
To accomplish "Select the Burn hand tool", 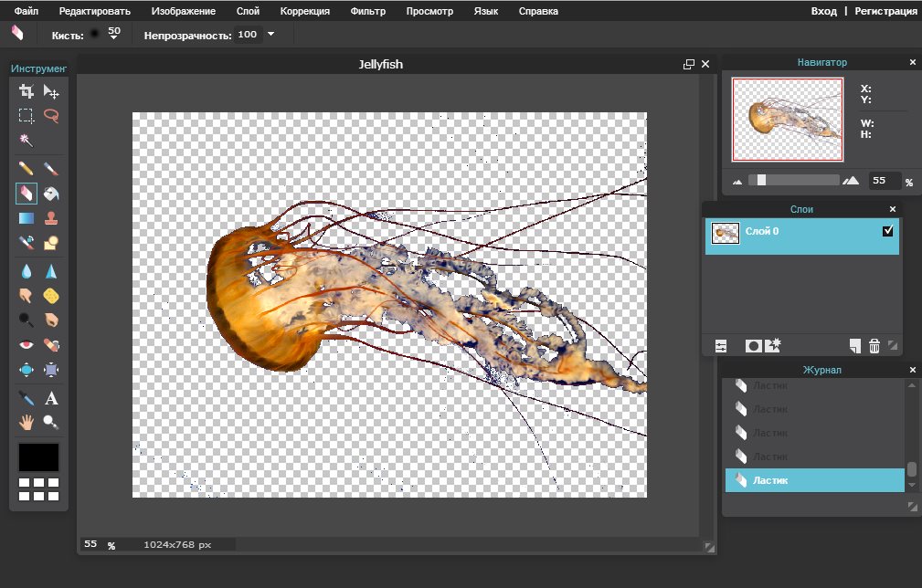I will 51,320.
